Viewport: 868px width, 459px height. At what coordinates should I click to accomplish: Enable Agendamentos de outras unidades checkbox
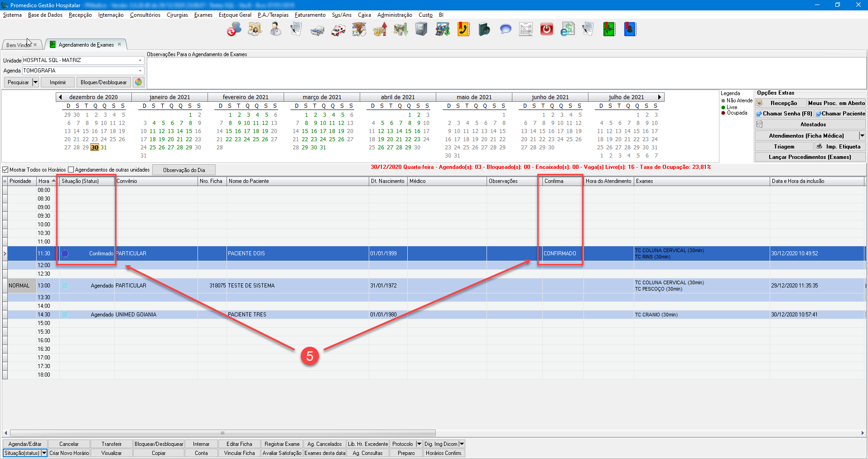71,170
